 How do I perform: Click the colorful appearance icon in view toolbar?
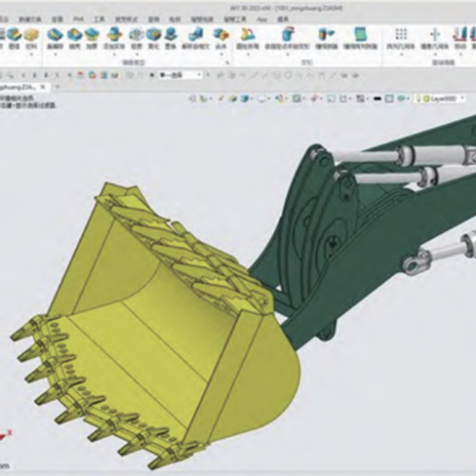coord(280,99)
